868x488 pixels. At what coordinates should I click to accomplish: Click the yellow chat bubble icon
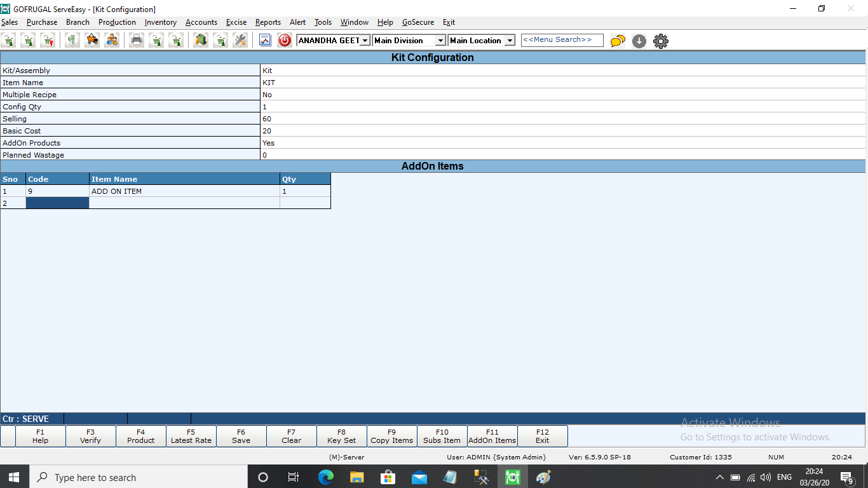[617, 40]
